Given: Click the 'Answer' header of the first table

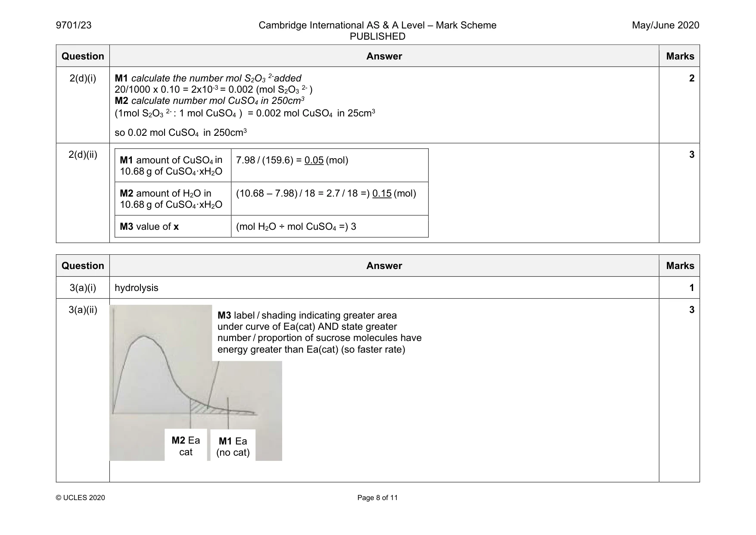Looking at the screenshot, I should click(x=384, y=56).
